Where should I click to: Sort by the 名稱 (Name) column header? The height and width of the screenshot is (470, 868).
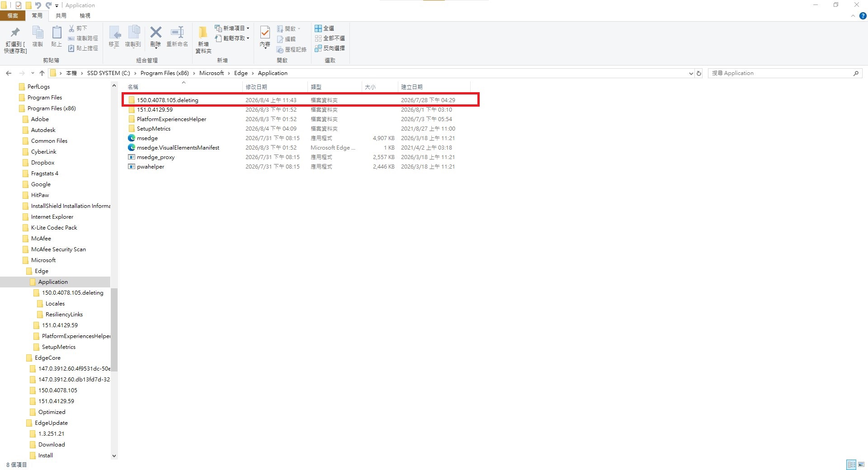[x=183, y=87]
